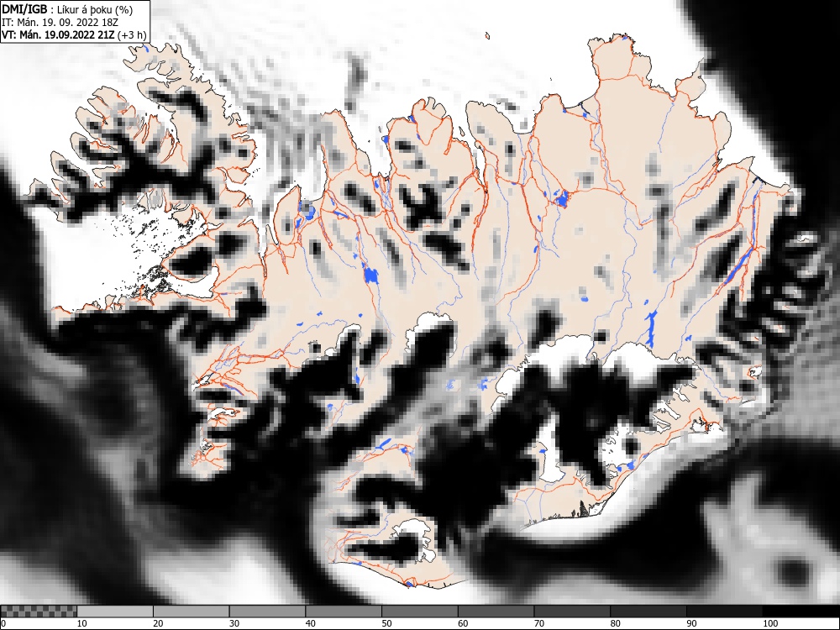Pick the 80–90% near-black legend segment
The width and height of the screenshot is (840, 630).
648,612
